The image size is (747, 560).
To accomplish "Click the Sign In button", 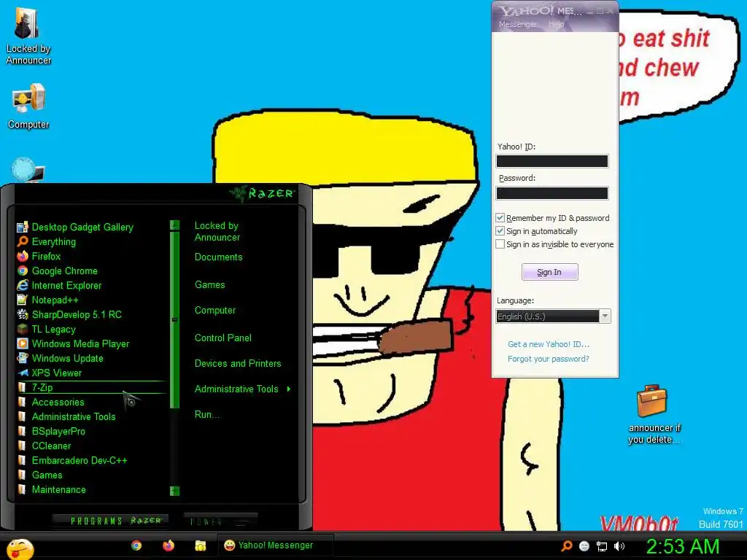I will coord(550,272).
